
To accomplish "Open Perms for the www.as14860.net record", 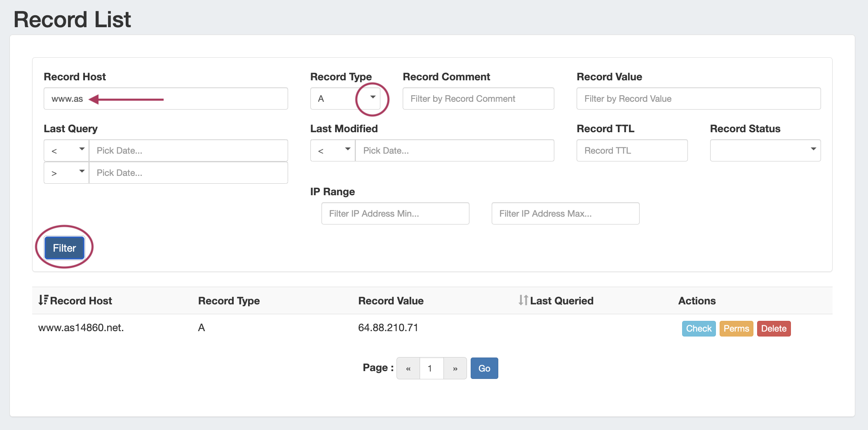I will click(736, 329).
